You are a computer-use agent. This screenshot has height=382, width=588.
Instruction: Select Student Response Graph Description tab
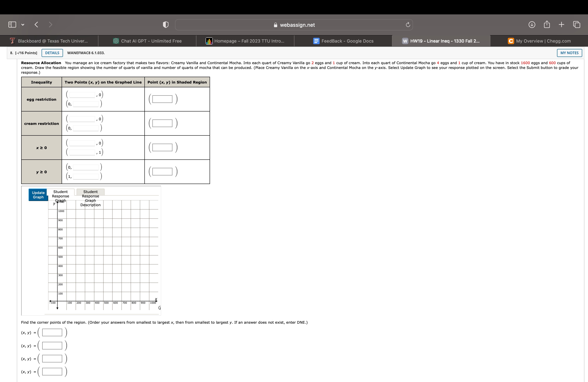click(x=90, y=192)
